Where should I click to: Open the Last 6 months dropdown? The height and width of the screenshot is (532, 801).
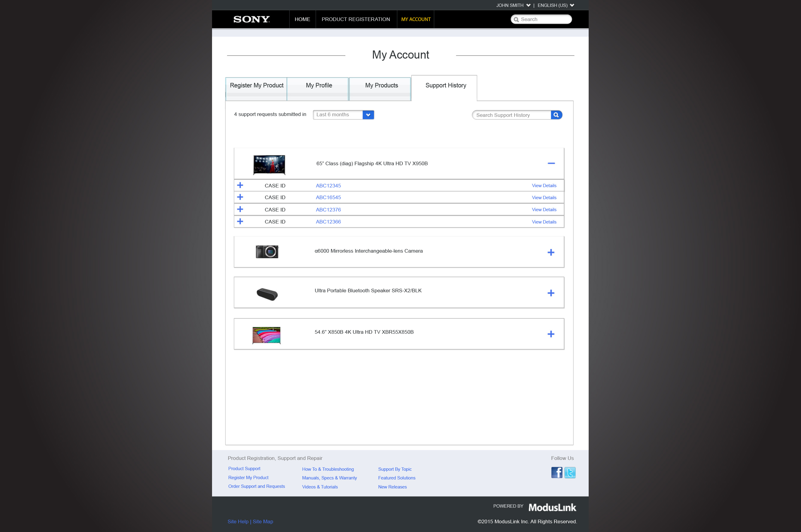[x=343, y=115]
